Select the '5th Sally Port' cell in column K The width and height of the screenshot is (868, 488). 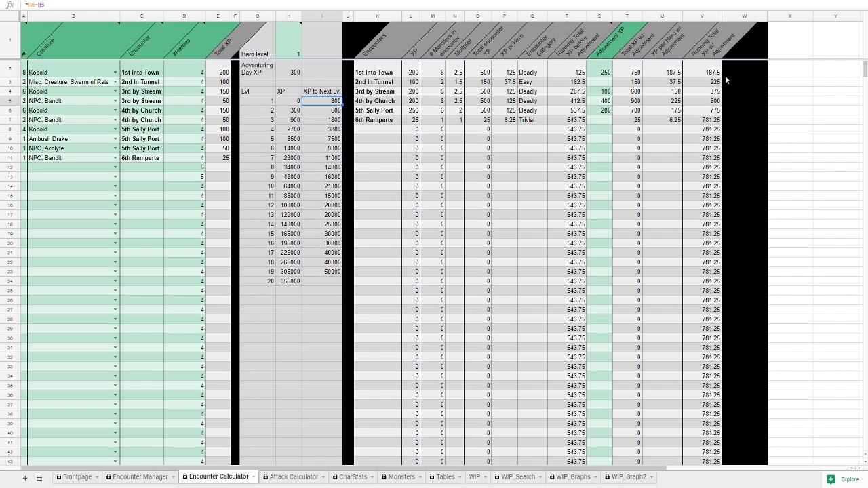click(x=378, y=110)
